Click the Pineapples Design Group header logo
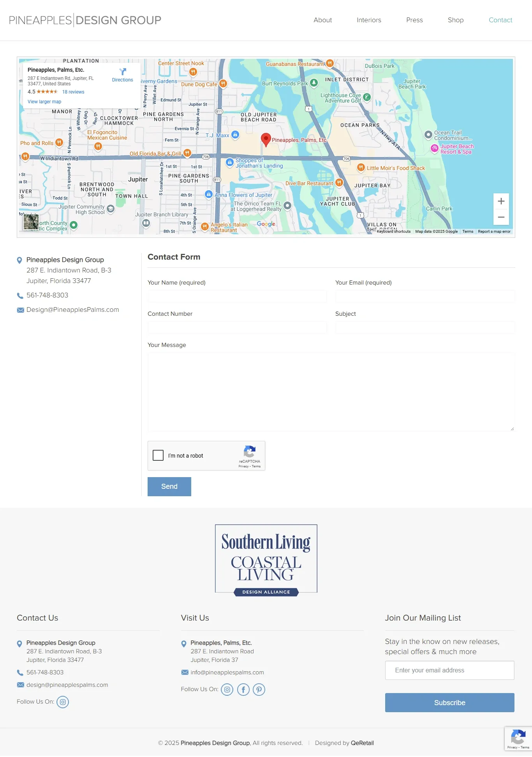 [x=85, y=20]
